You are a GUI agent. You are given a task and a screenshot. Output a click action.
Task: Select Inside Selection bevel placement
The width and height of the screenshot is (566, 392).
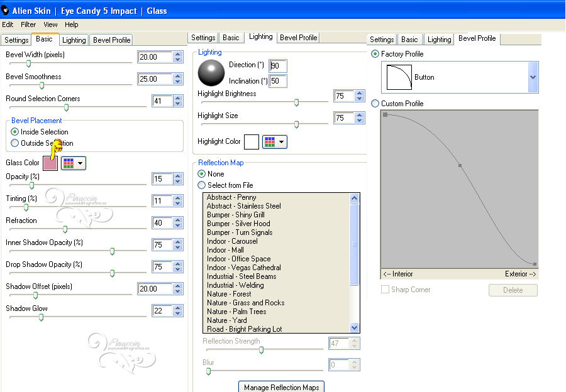click(x=15, y=132)
